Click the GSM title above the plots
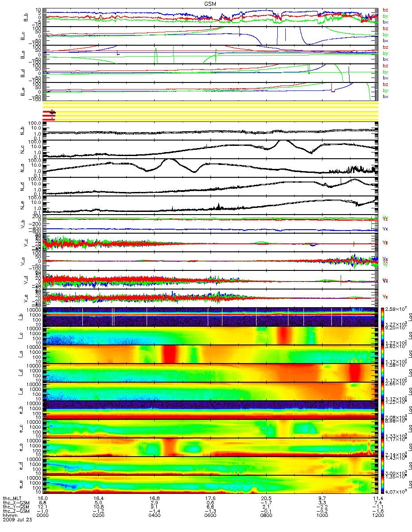Screen dimensions: 412x532 click(211, 3)
